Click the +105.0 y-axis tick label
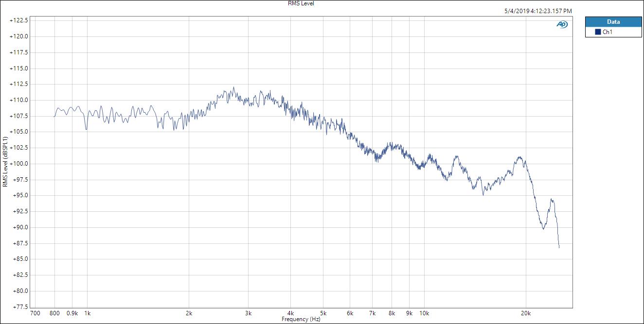This screenshot has width=644, height=324. [x=19, y=132]
